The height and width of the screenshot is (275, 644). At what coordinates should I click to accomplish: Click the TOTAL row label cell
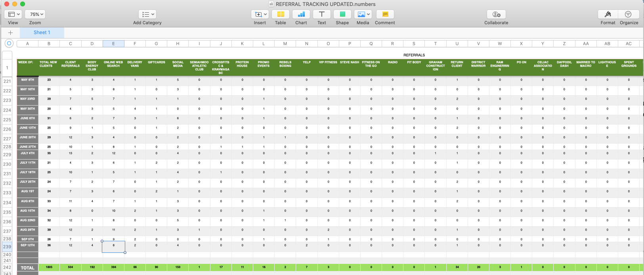(x=27, y=268)
